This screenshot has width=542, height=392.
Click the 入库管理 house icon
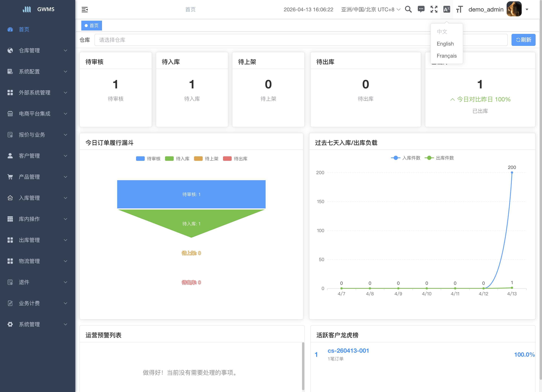(10, 198)
